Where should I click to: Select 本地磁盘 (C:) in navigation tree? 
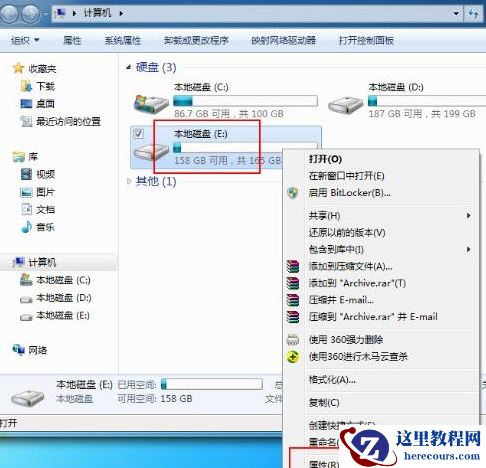[55, 280]
